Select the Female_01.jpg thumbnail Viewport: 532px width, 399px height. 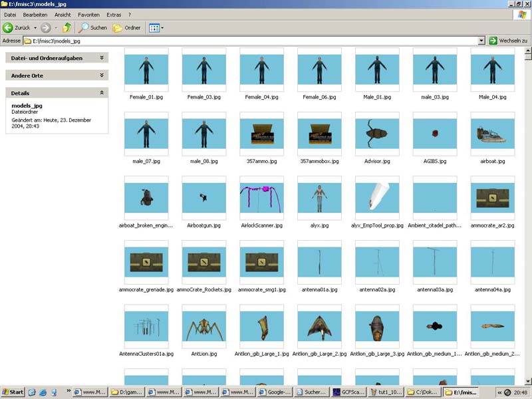pos(146,70)
